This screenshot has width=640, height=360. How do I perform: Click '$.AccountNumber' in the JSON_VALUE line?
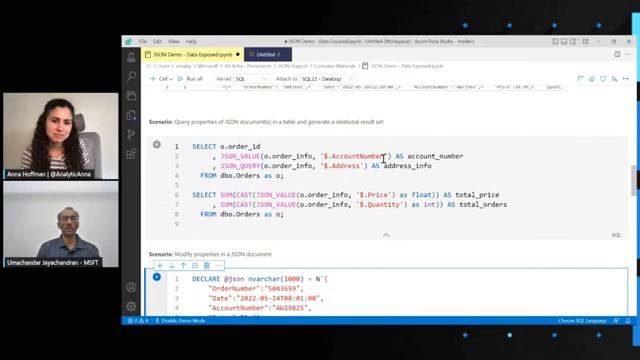353,156
